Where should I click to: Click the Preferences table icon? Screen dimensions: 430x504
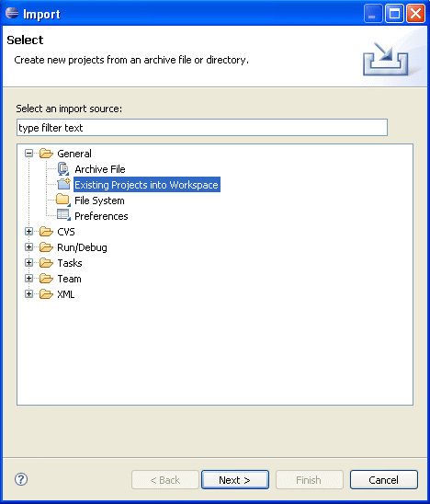[x=63, y=215]
